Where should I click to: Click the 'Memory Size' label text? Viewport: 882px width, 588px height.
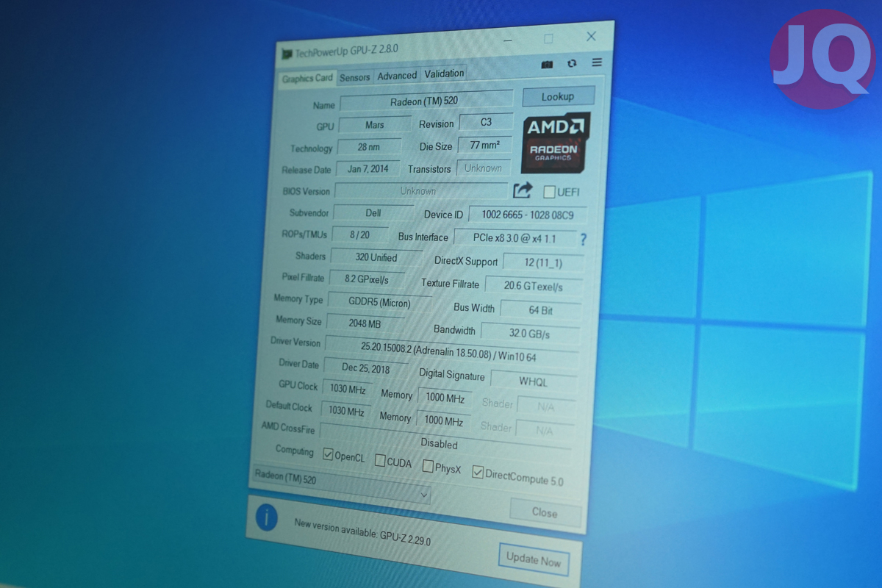299,320
